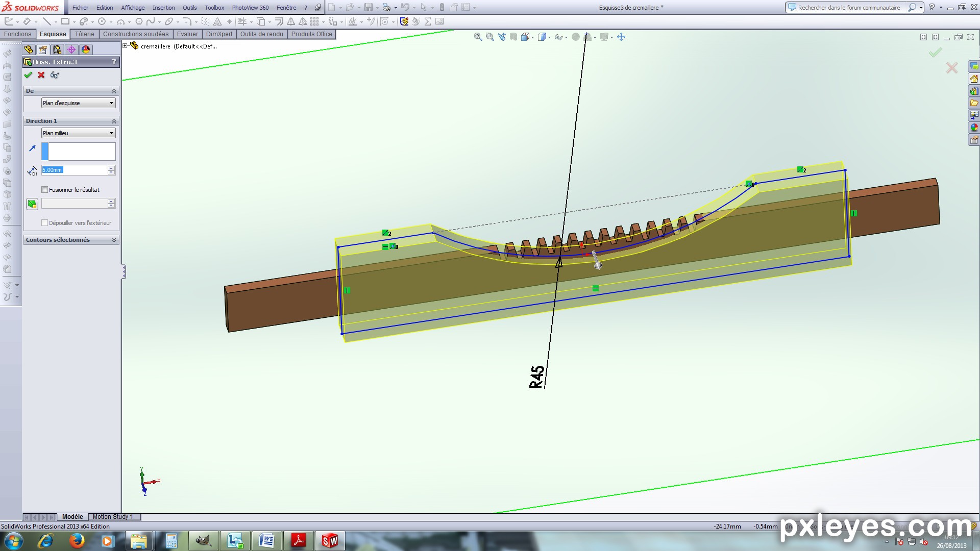Switch to the Tôlerie tab
980x551 pixels.
[85, 34]
